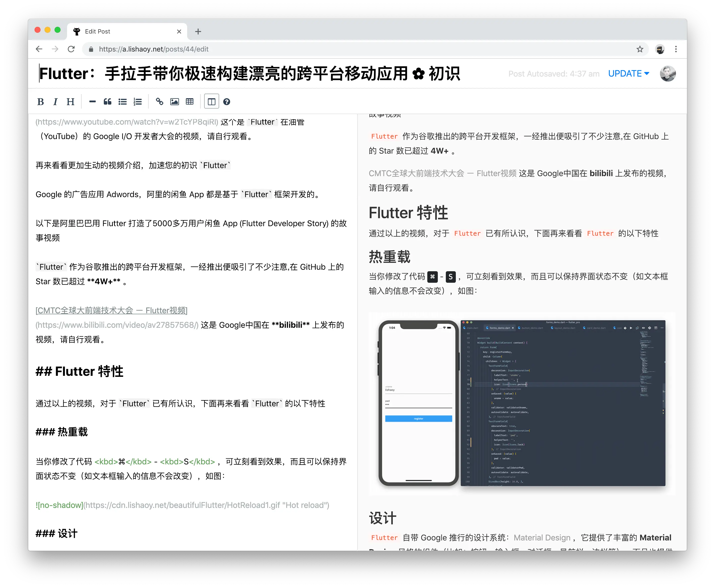The image size is (715, 588).
Task: Create a numbered list
Action: point(138,102)
